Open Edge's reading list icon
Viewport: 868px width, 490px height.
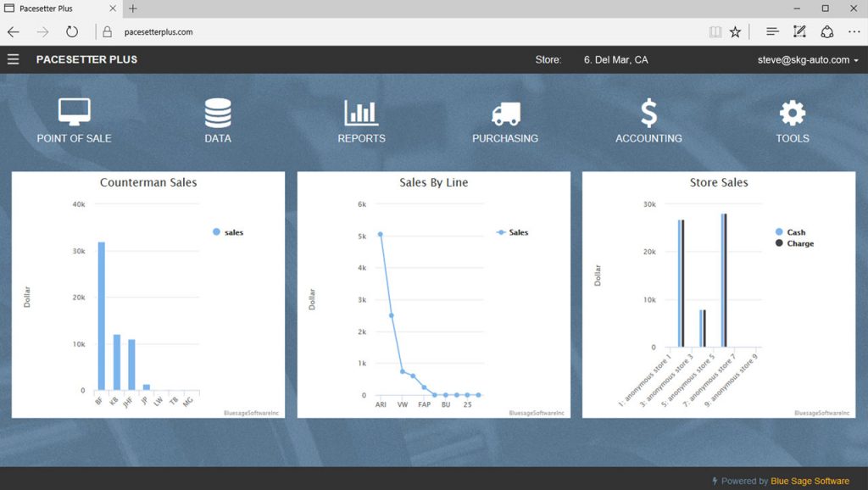[772, 31]
